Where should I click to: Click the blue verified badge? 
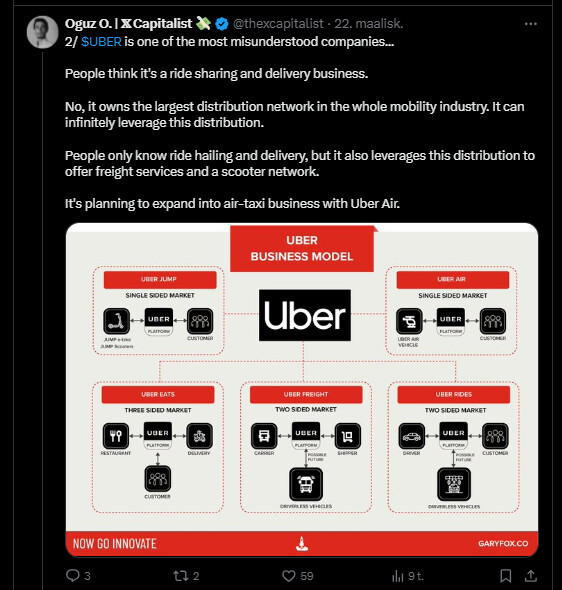pos(222,24)
